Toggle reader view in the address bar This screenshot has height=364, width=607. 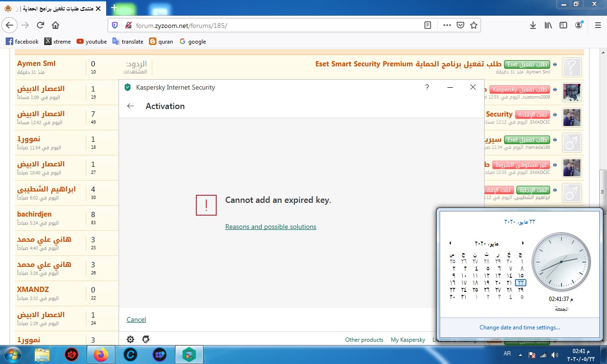[428, 25]
